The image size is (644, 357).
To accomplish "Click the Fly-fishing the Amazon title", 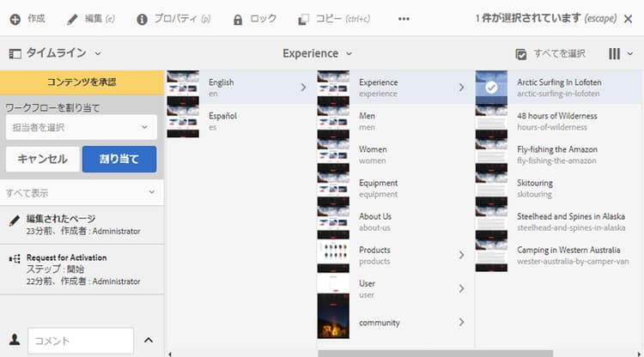I will [557, 149].
